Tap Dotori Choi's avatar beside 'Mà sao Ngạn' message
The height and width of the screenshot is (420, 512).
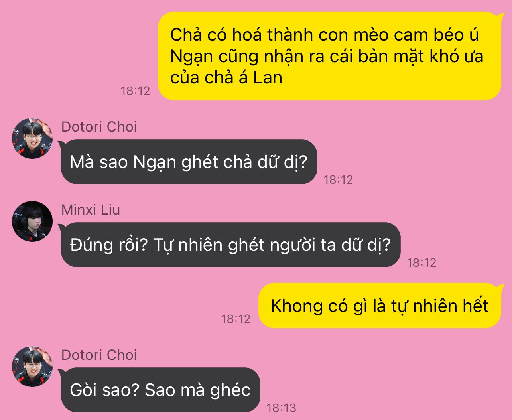click(32, 138)
